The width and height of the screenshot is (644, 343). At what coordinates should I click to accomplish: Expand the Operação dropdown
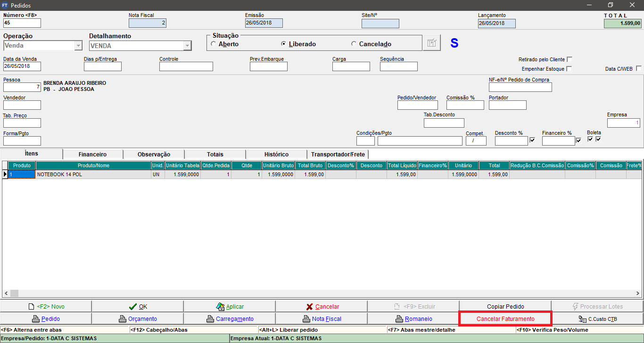78,46
